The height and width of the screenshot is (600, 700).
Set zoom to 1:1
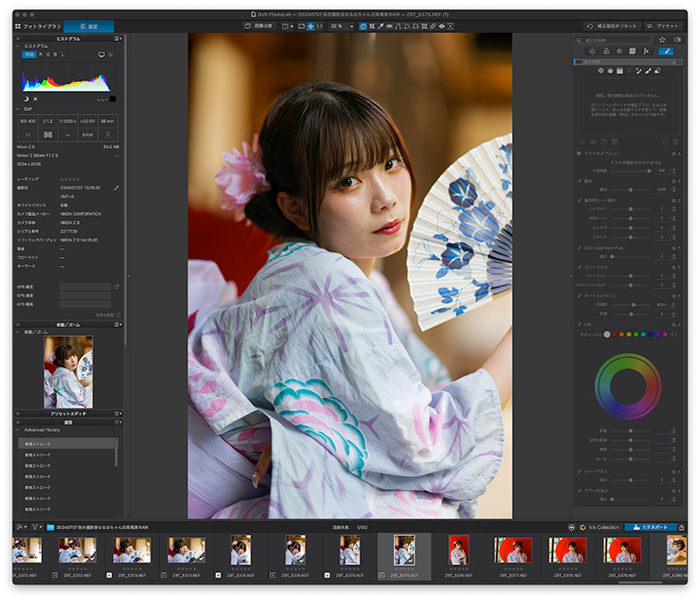(x=319, y=26)
